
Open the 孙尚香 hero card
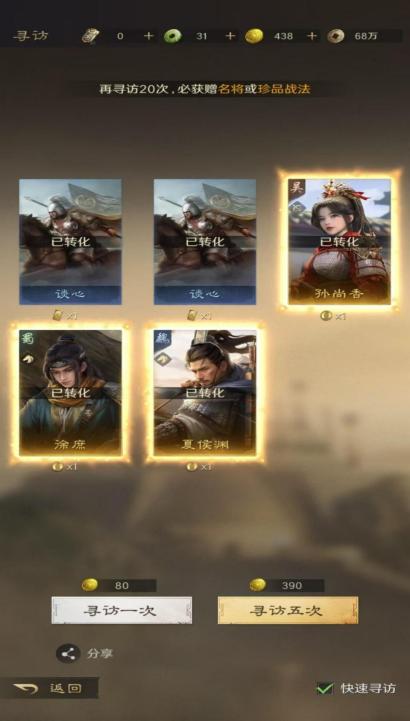pyautogui.click(x=340, y=242)
